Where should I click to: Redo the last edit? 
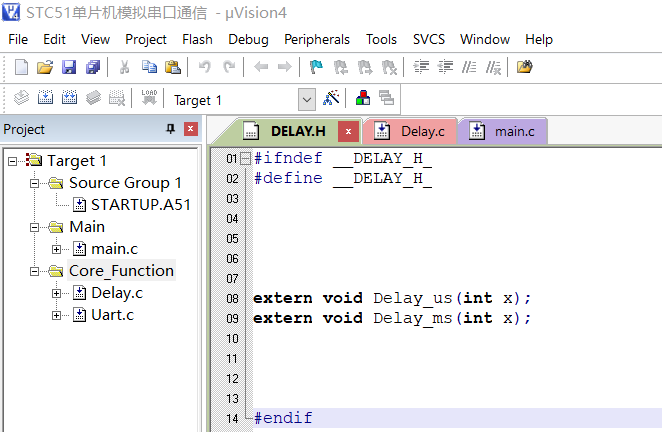[x=229, y=67]
